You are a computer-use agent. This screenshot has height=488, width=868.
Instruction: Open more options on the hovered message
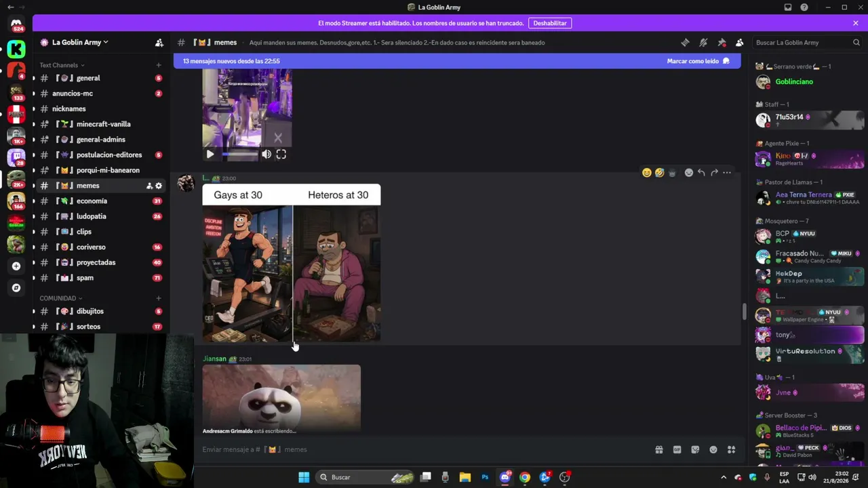(727, 173)
